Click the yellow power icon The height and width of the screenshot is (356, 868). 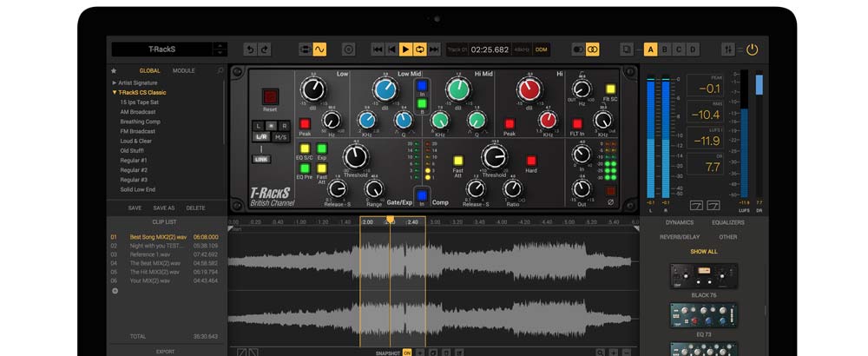click(752, 49)
